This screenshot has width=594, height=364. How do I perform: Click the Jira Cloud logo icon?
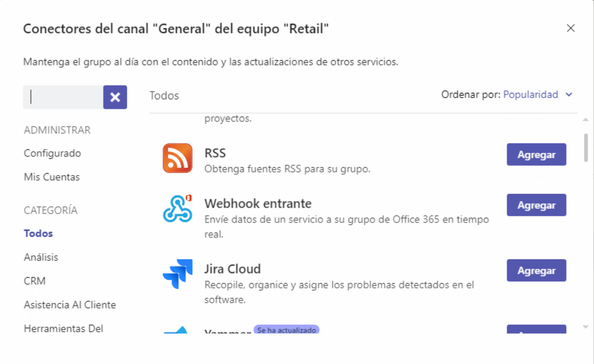[177, 274]
